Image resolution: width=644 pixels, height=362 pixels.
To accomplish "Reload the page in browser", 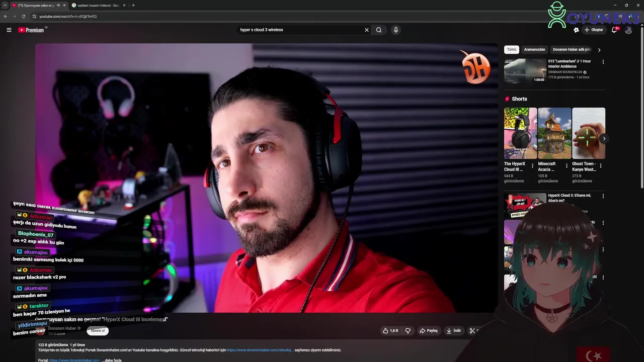I will [23, 16].
